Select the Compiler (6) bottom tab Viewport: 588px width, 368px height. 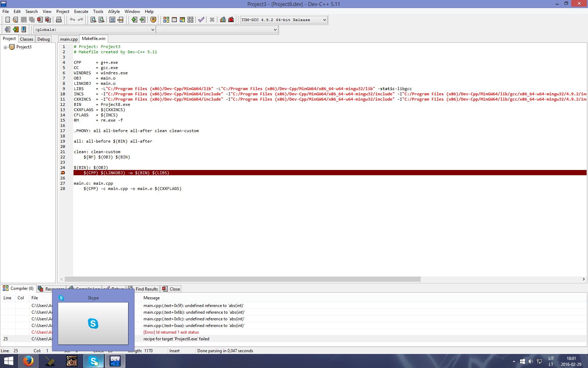(x=18, y=288)
